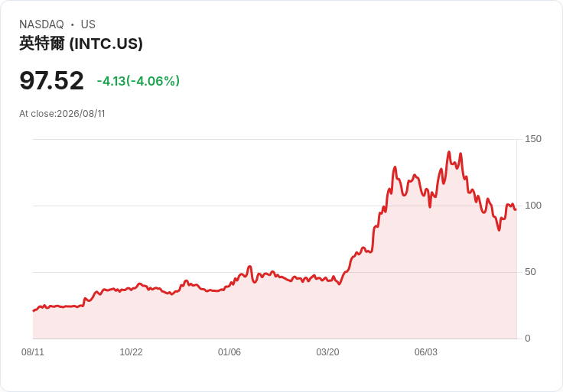This screenshot has height=392, width=563.
Task: Click the start point of the price line
Action: coord(34,310)
